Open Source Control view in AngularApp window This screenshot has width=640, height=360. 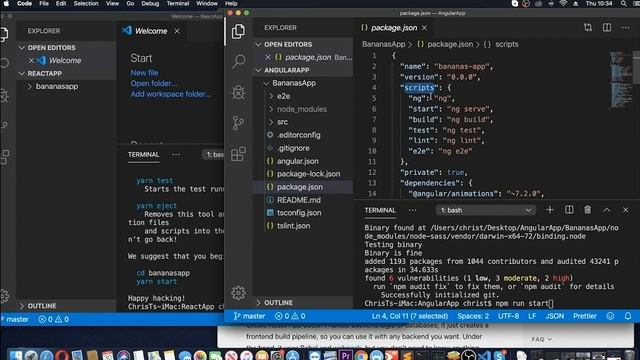pos(238,123)
